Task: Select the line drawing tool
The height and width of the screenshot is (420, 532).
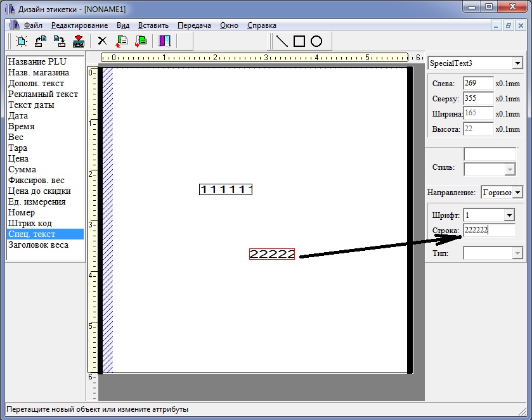Action: 282,41
